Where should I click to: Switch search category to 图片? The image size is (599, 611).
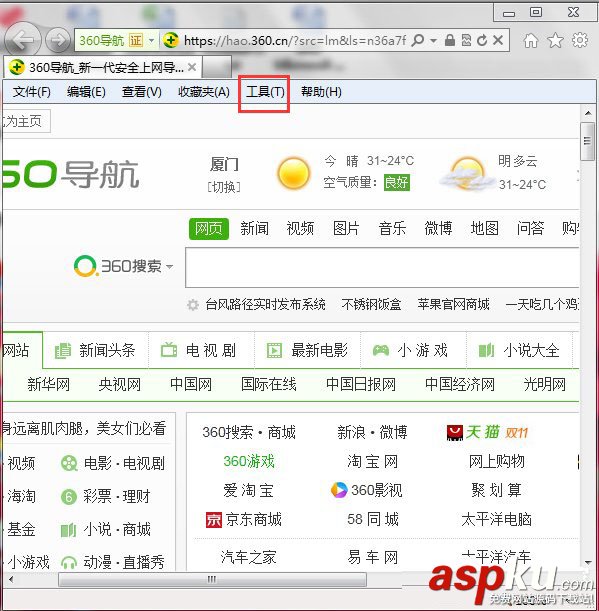click(x=346, y=228)
